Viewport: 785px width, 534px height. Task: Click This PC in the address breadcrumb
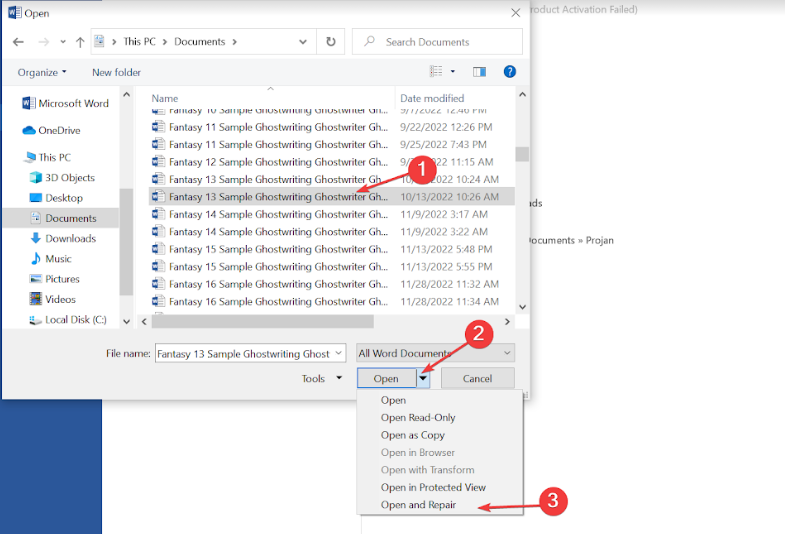pos(139,42)
